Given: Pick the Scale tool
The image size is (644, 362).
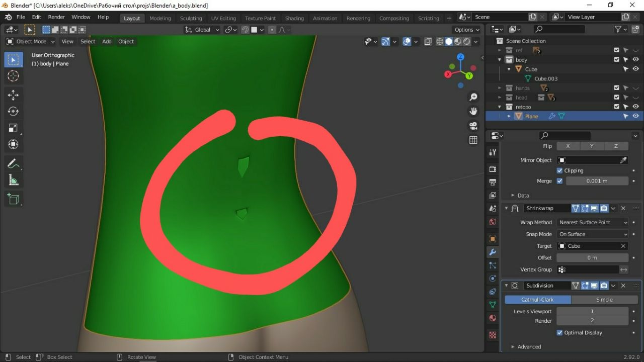Looking at the screenshot, I should 14,128.
